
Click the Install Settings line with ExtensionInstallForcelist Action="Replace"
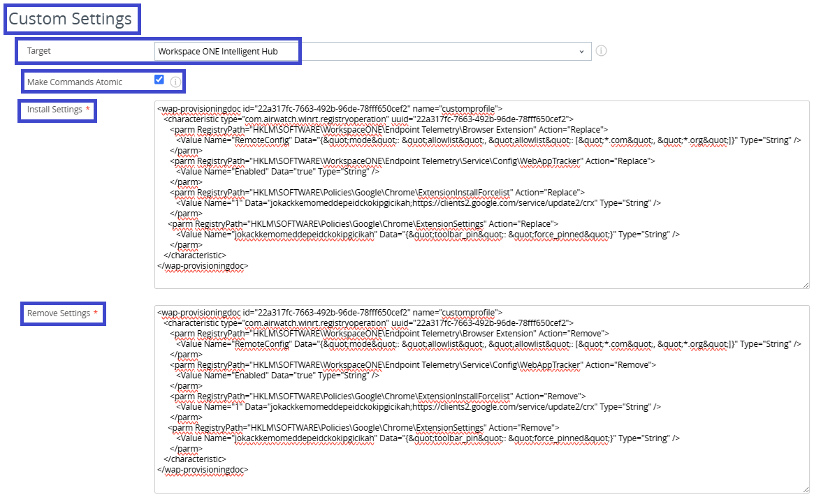coord(377,193)
